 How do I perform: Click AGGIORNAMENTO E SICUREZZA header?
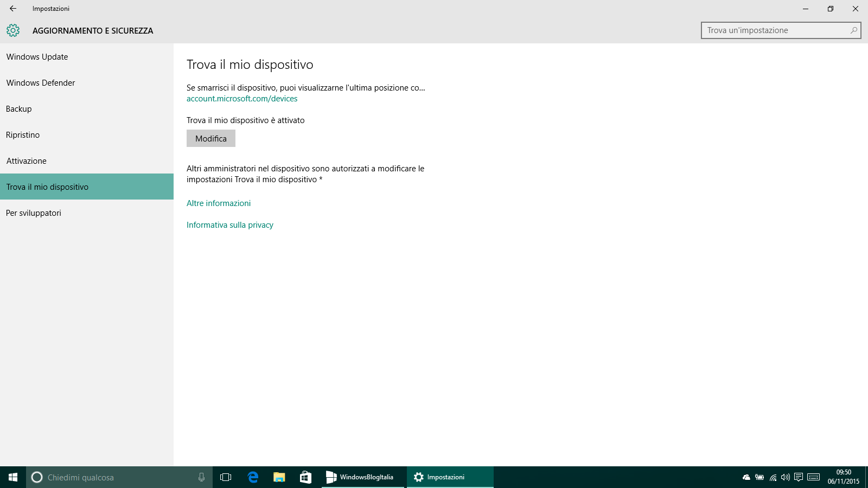point(93,30)
